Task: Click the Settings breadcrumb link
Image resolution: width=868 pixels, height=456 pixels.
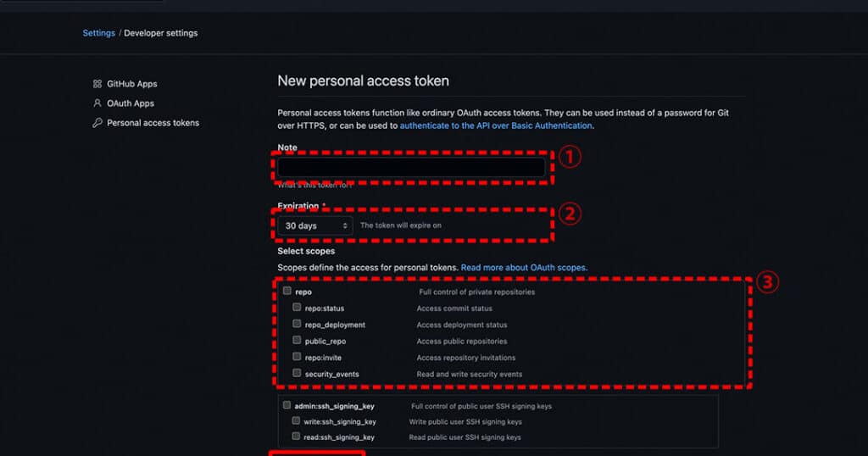Action: [x=98, y=33]
